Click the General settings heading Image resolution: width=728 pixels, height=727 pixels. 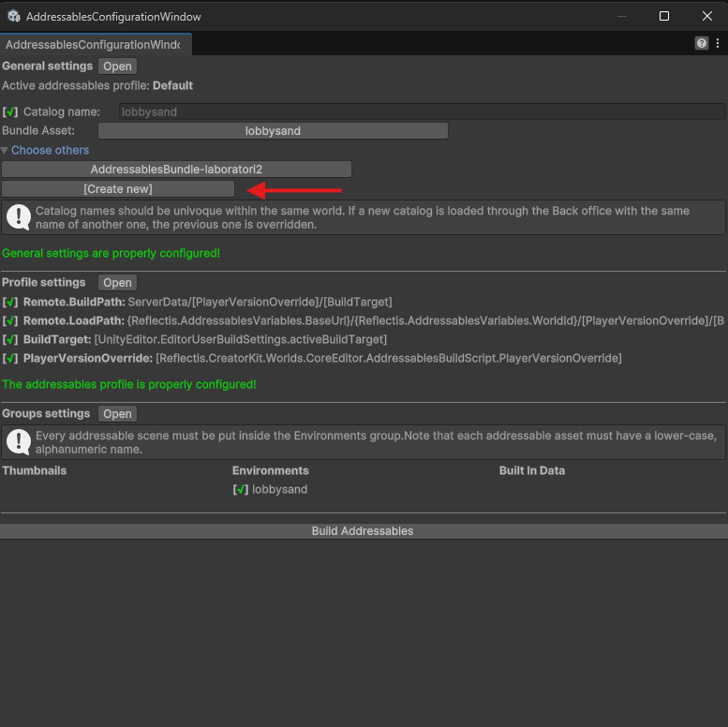(x=48, y=66)
